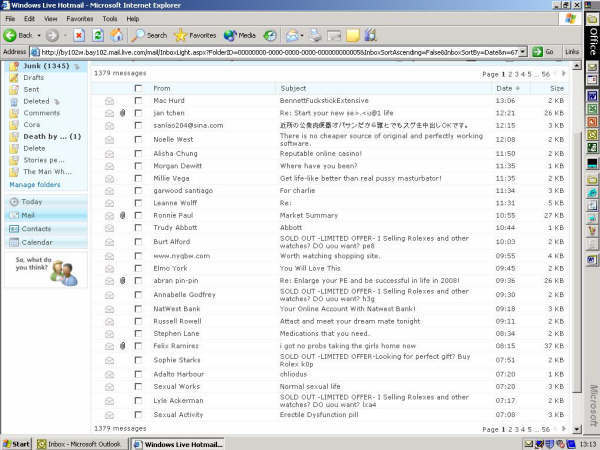Check the box for Stephen Lane
This screenshot has height=450, width=600.
point(139,333)
